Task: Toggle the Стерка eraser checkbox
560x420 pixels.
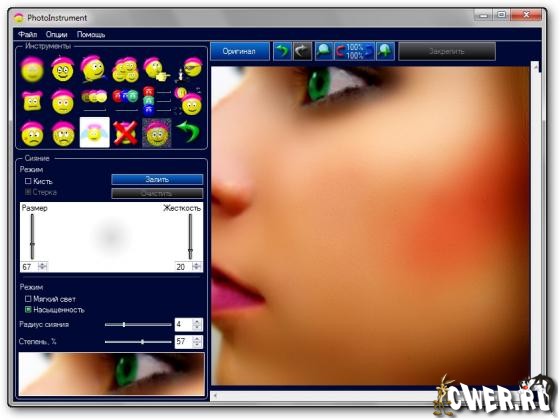Action: click(28, 192)
